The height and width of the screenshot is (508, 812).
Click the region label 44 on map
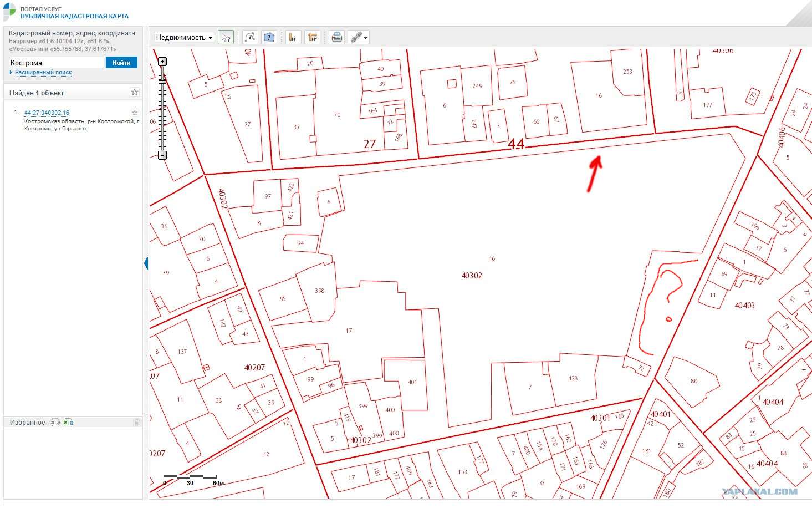click(x=516, y=144)
